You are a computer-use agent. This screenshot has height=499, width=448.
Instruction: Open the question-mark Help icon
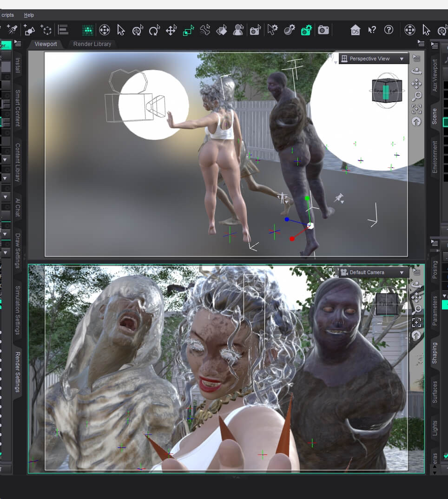point(389,30)
